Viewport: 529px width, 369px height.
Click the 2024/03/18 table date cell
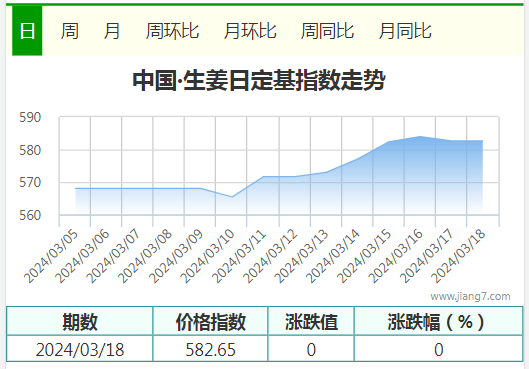(80, 349)
